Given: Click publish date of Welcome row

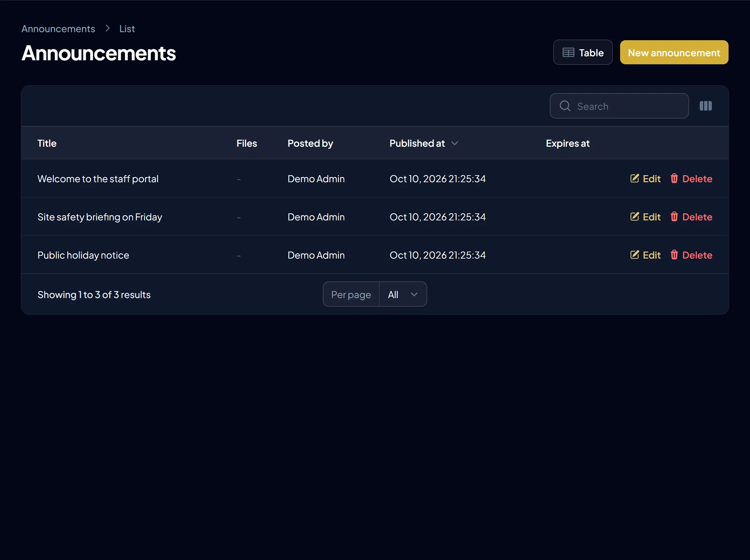Looking at the screenshot, I should 438,179.
